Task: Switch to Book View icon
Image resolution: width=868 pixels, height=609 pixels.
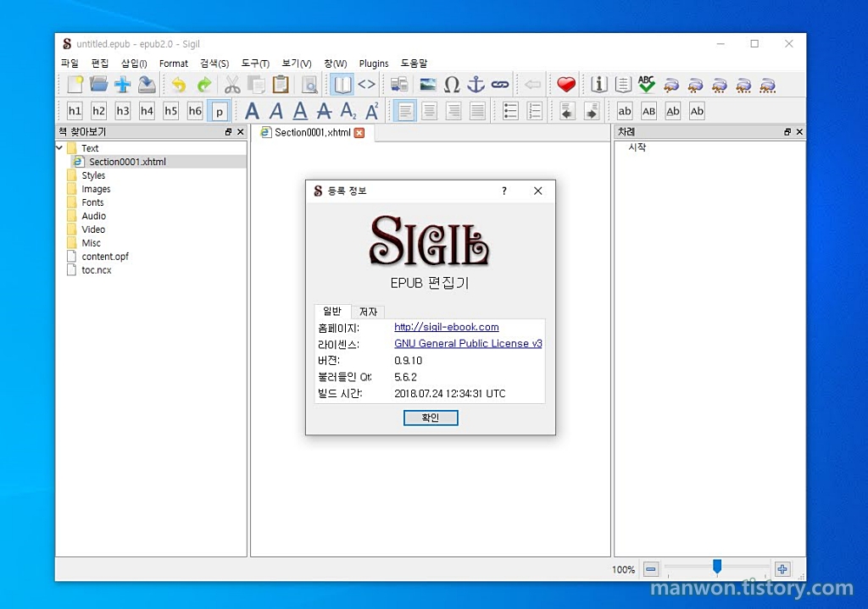Action: pos(342,85)
